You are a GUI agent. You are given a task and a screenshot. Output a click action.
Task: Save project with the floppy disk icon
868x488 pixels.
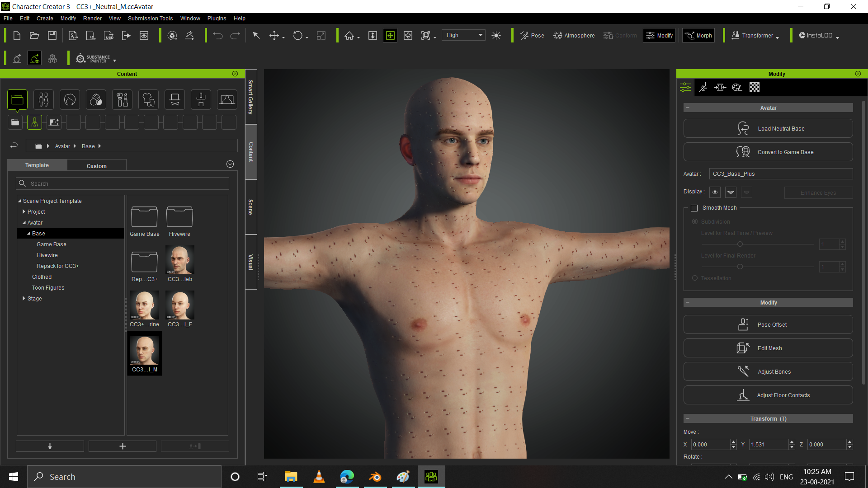[x=52, y=36]
